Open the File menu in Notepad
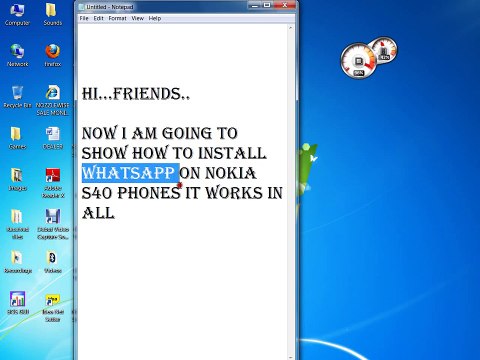 tap(84, 18)
